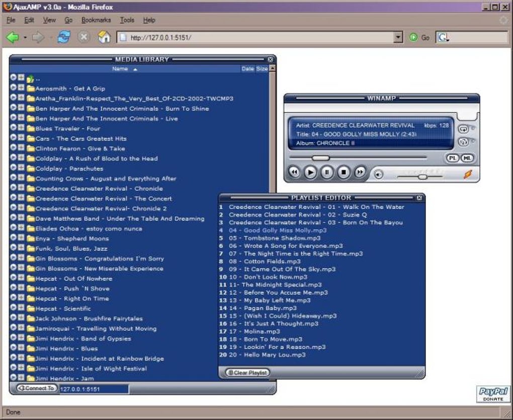Click the Connect To button
This screenshot has height=420, width=513.
point(36,388)
